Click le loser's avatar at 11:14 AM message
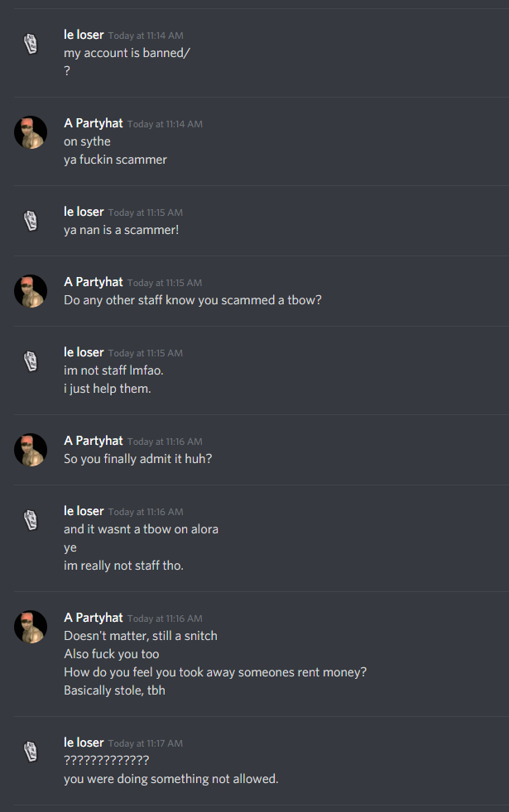 [31, 44]
